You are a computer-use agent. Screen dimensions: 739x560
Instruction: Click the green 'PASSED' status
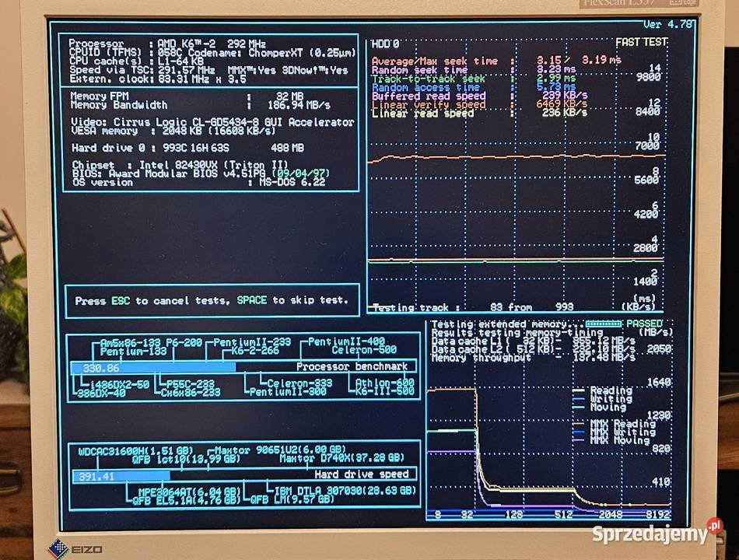(645, 324)
